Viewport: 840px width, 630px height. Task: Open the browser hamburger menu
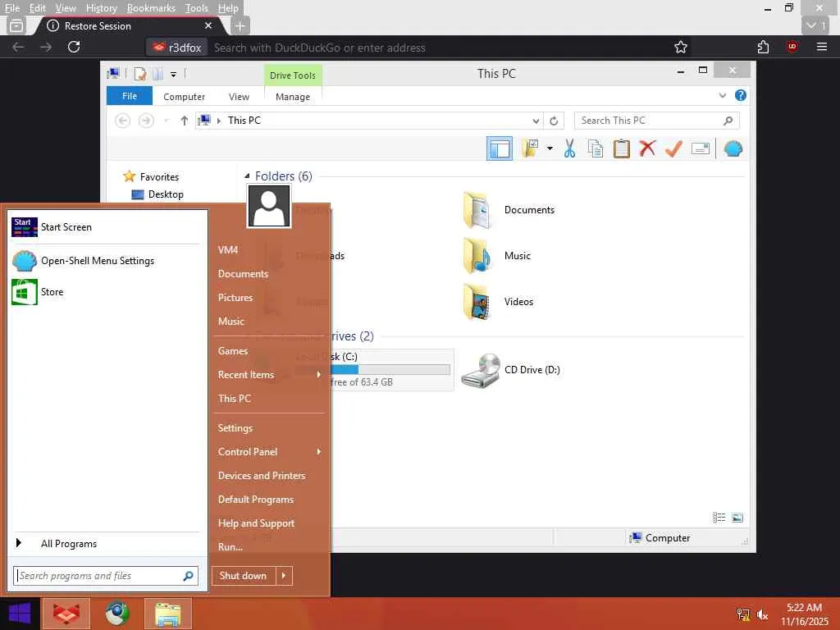[822, 47]
